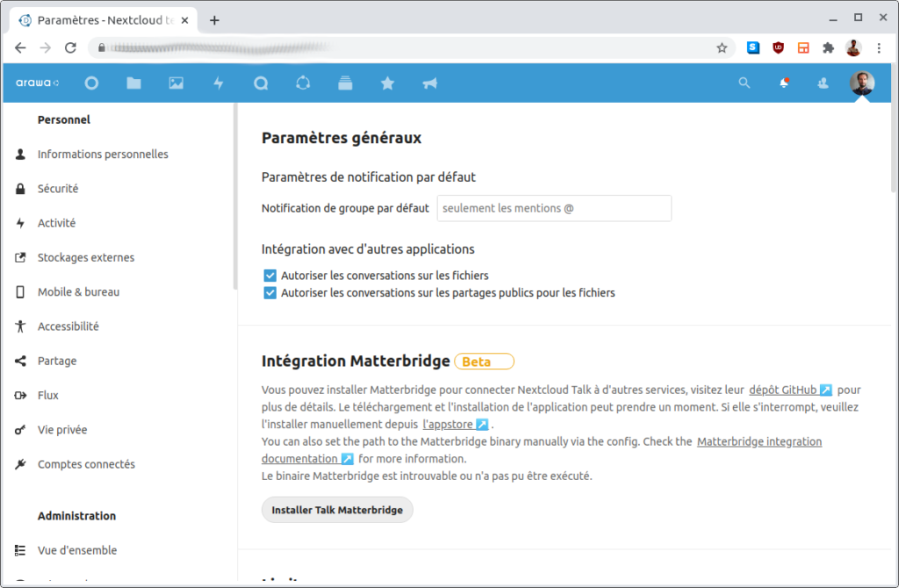Open the Chrome extensions puzzle icon
This screenshot has width=899, height=588.
click(828, 47)
